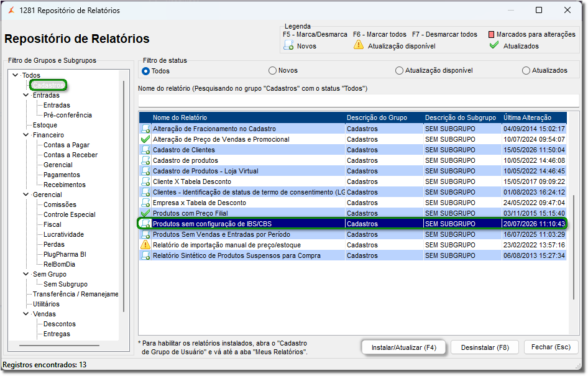The height and width of the screenshot is (376, 588).
Task: Click the icon beside Relatório Sintético de Produtos Suspensos
Action: [145, 255]
